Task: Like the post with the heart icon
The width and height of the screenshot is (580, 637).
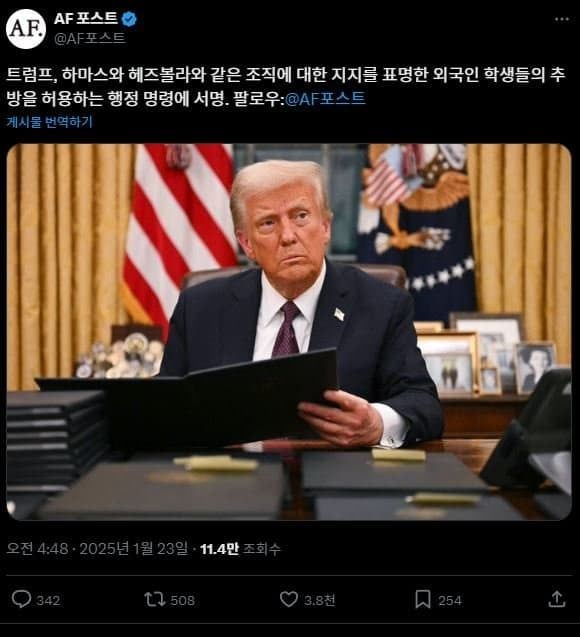Action: click(289, 599)
